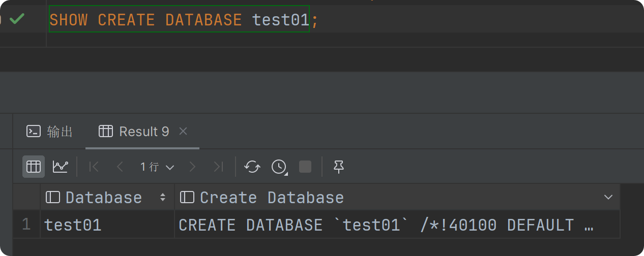
Task: Click the Create Database column header
Action: (x=271, y=198)
